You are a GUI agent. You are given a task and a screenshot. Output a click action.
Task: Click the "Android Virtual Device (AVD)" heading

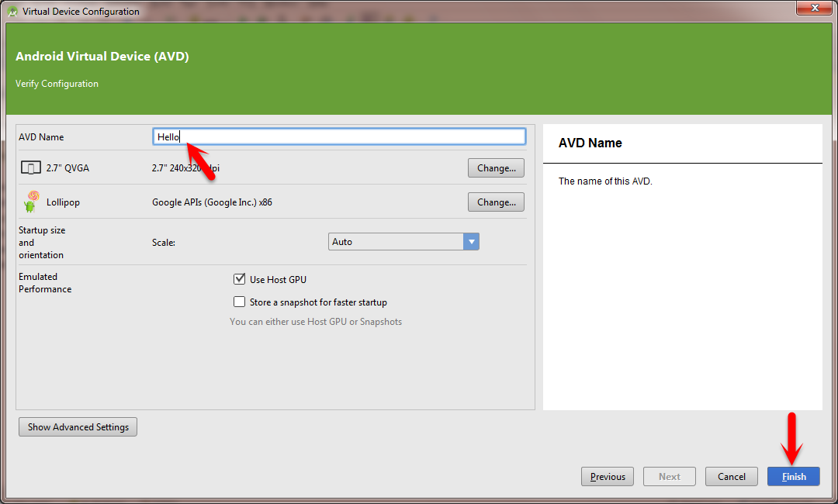(x=102, y=56)
